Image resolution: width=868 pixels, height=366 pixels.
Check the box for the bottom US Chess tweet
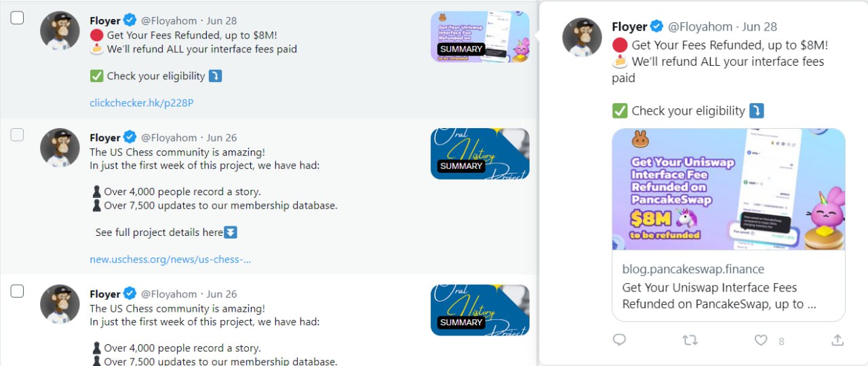pyautogui.click(x=18, y=291)
